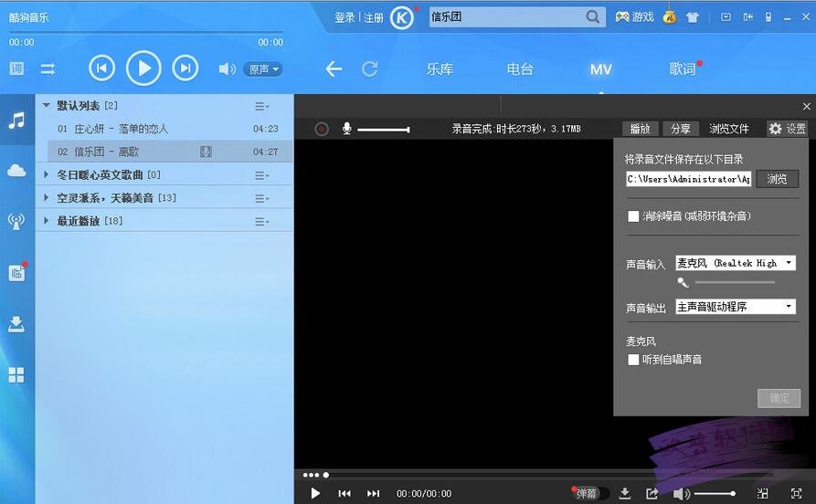The width and height of the screenshot is (816, 504).
Task: Refresh the page with circular arrow
Action: pyautogui.click(x=369, y=68)
